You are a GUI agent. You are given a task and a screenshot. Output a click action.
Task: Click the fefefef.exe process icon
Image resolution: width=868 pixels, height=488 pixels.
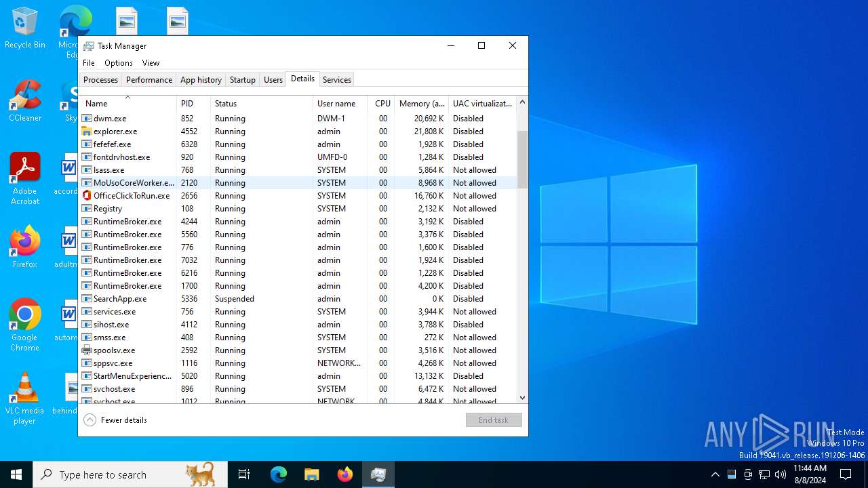(87, 144)
